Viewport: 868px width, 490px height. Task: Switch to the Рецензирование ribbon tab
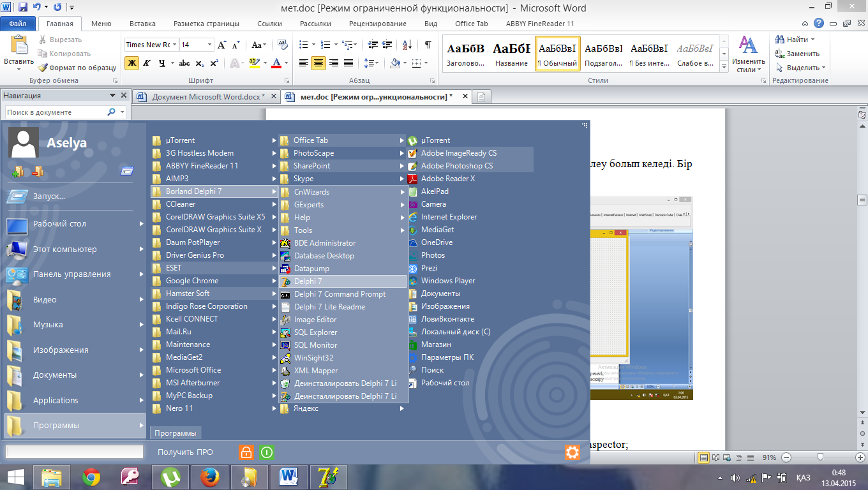378,24
